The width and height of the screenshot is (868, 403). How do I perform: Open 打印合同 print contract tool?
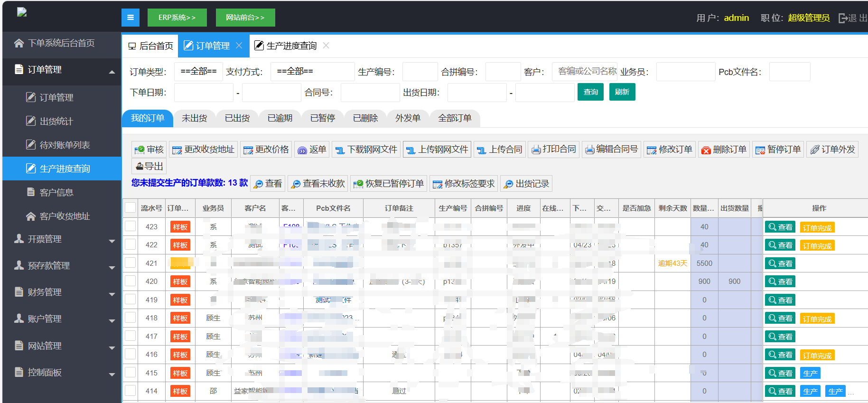(536, 150)
